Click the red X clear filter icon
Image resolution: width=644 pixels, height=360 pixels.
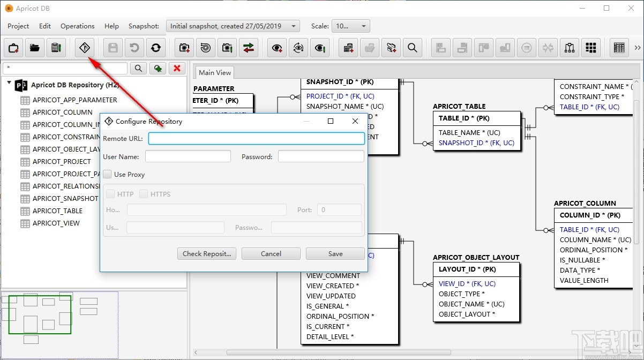(177, 68)
